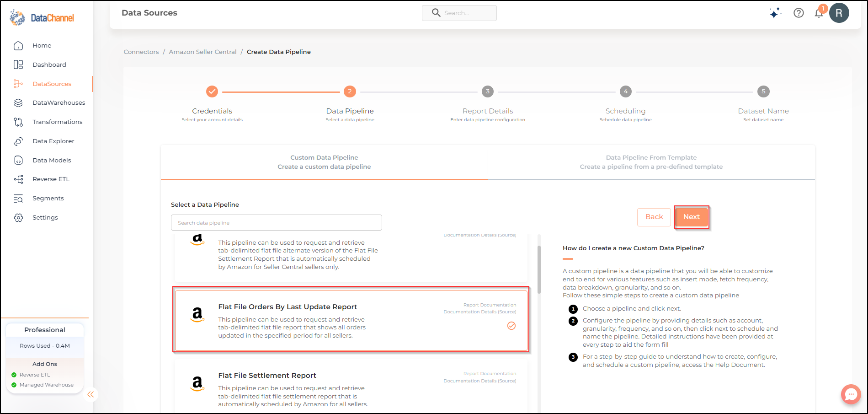Click the Settings gear icon

18,218
